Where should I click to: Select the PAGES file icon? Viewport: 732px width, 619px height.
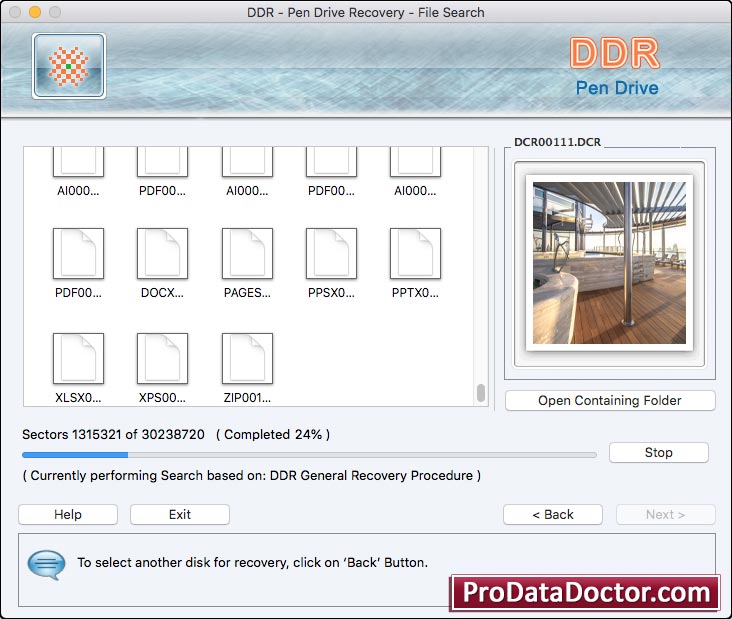(x=247, y=253)
